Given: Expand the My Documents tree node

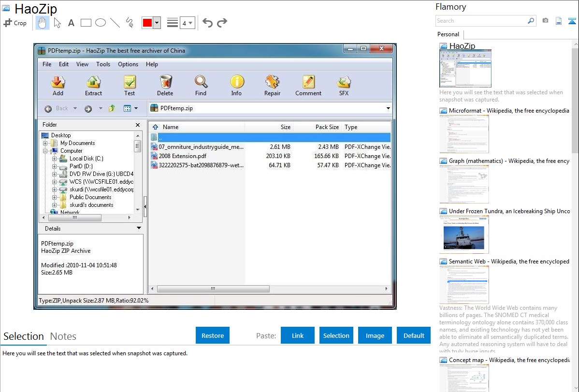Looking at the screenshot, I should (45, 144).
